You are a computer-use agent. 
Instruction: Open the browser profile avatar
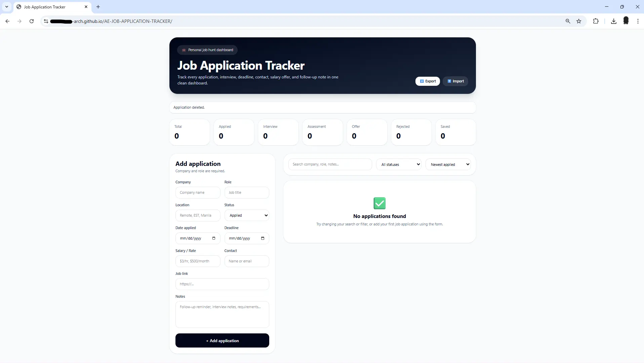pyautogui.click(x=626, y=21)
